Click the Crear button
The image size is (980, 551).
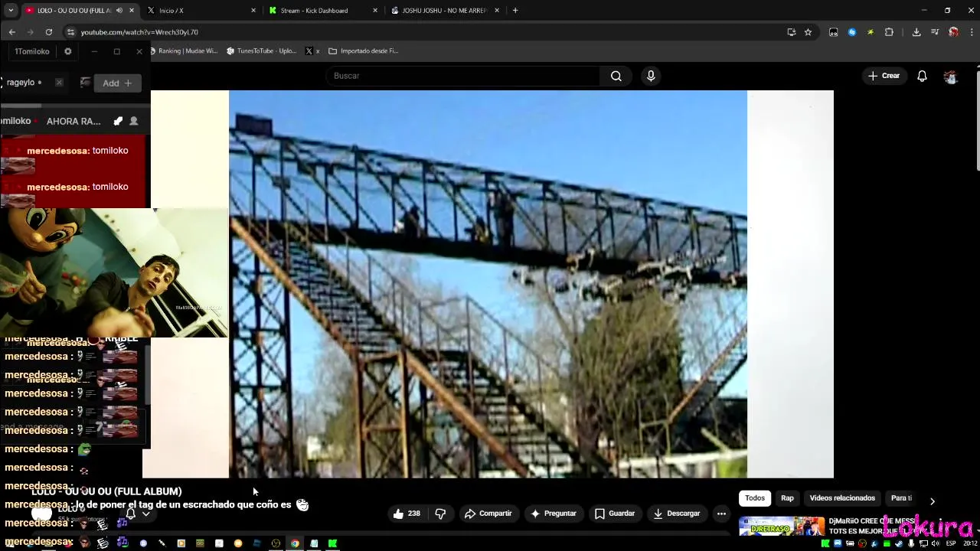tap(884, 76)
